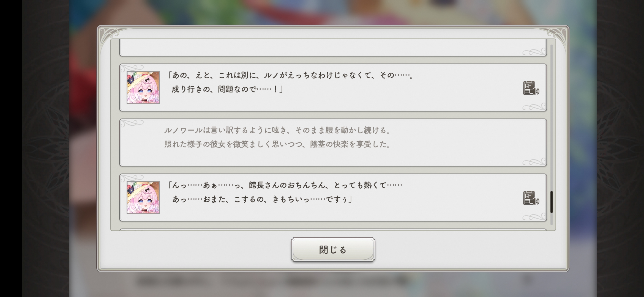The image size is (644, 297).
Task: Tap the partially visible log entry at bottom
Action: click(x=333, y=230)
